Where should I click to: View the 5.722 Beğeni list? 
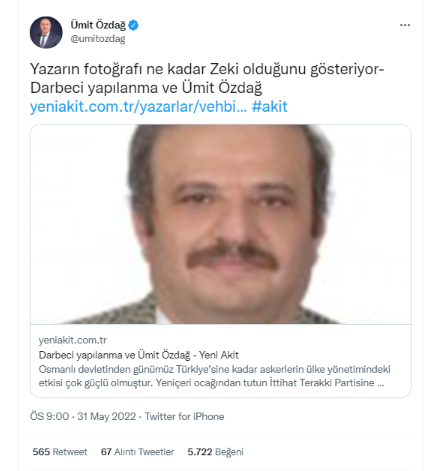click(x=215, y=452)
